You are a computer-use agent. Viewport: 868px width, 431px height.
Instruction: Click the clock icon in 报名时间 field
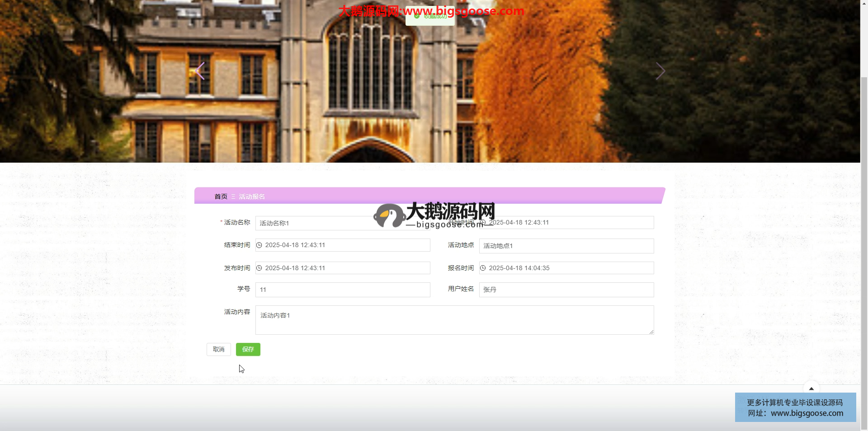(483, 268)
